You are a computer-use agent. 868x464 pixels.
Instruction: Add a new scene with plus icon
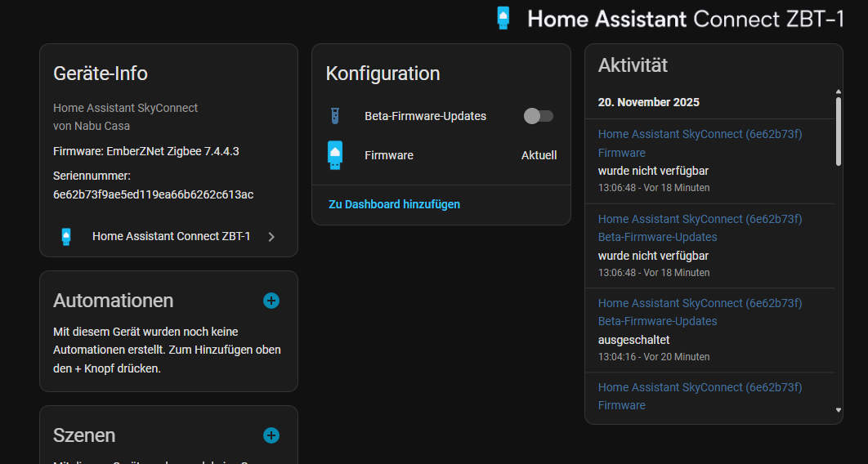tap(271, 435)
